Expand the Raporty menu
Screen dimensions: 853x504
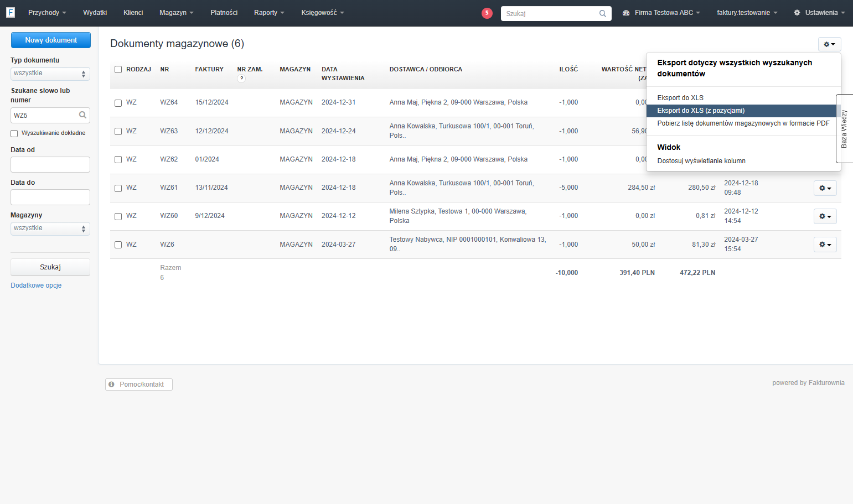pyautogui.click(x=269, y=13)
